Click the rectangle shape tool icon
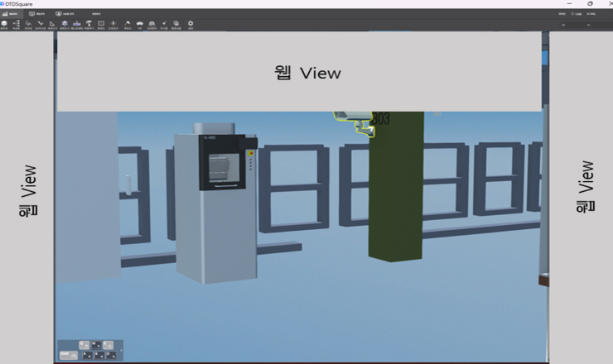The height and width of the screenshot is (364, 613). point(101,24)
